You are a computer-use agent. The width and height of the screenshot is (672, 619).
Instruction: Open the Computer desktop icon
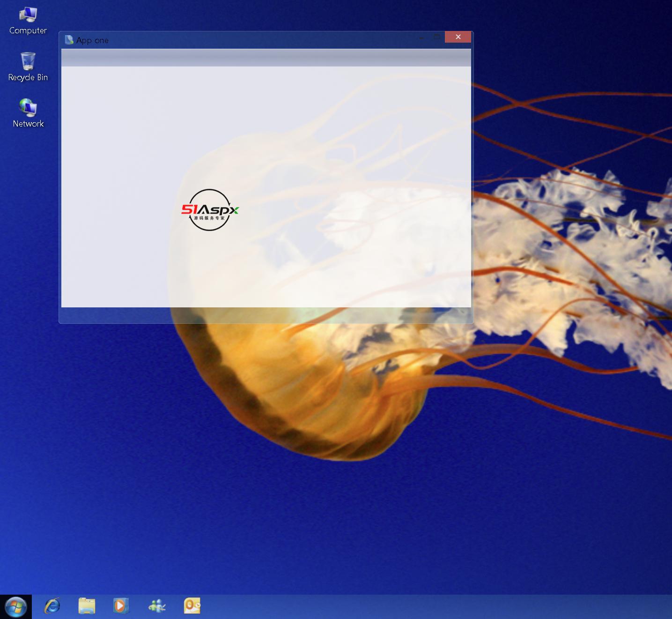coord(28,15)
